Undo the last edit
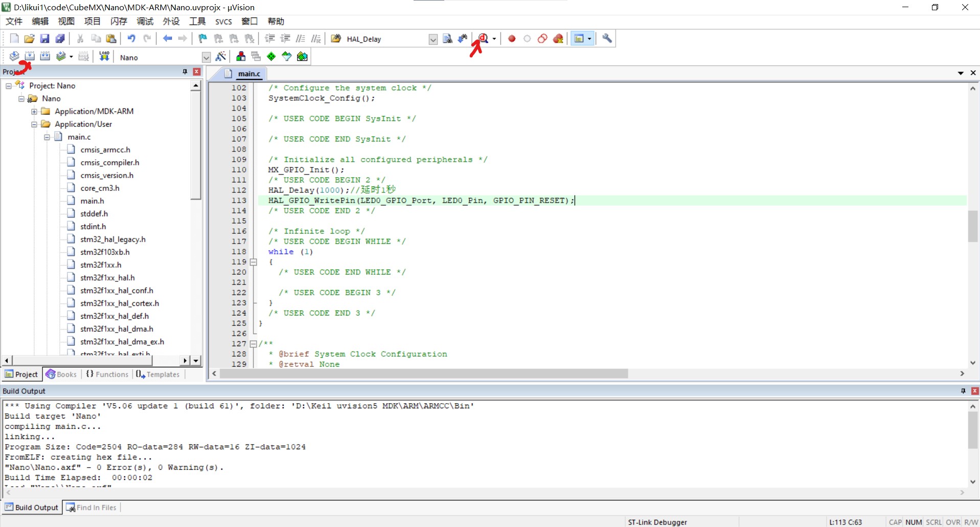 (x=131, y=39)
